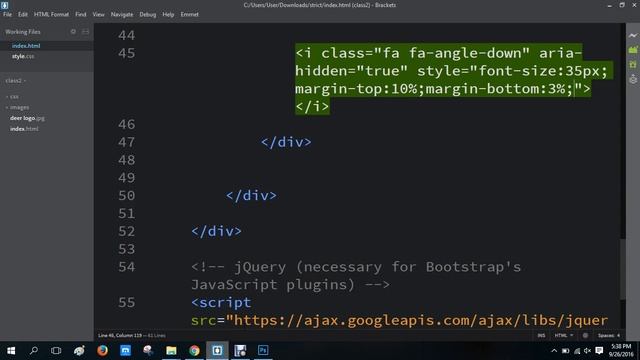Viewport: 640px width, 360px height.
Task: Split the editor view icon
Action: [85, 31]
